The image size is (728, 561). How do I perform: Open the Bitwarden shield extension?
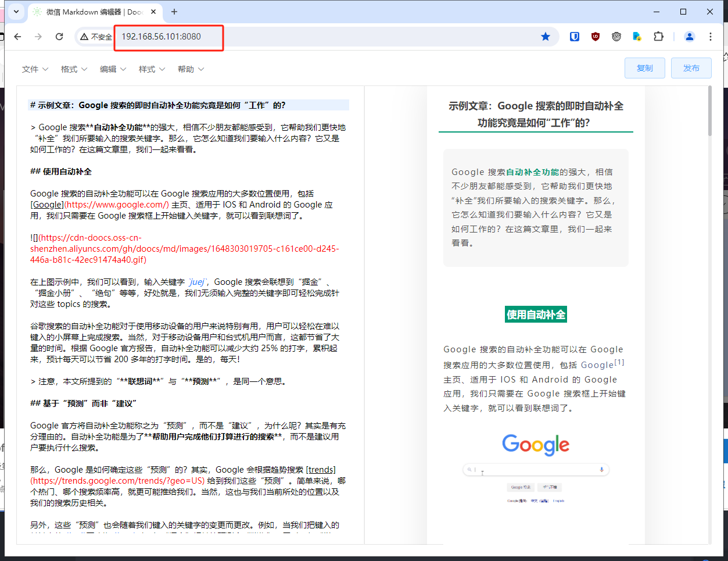click(x=575, y=37)
